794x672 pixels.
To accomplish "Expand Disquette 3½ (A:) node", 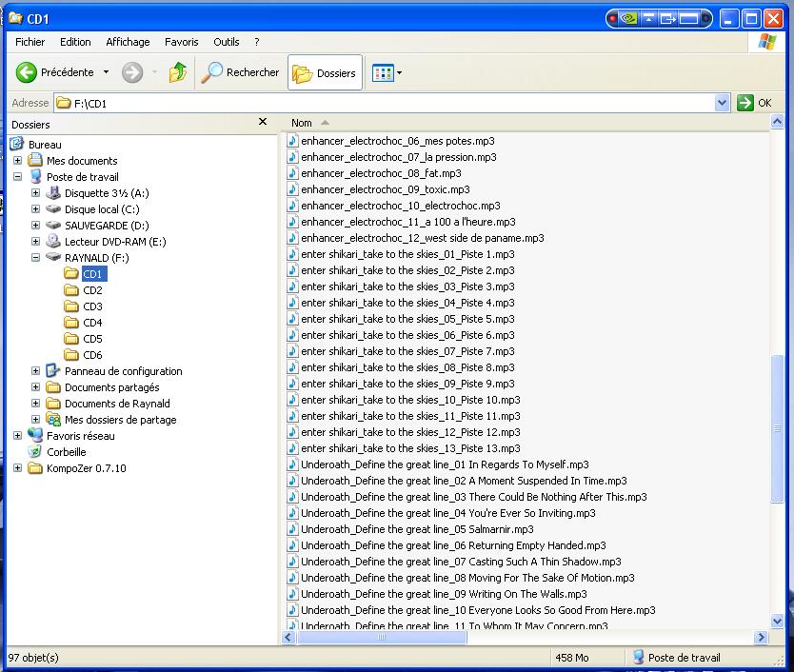I will tap(35, 193).
